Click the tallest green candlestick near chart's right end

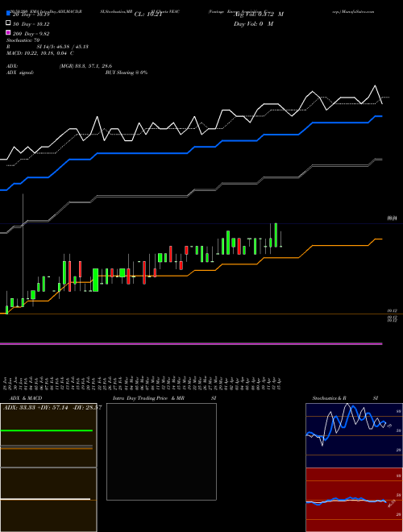[276, 235]
